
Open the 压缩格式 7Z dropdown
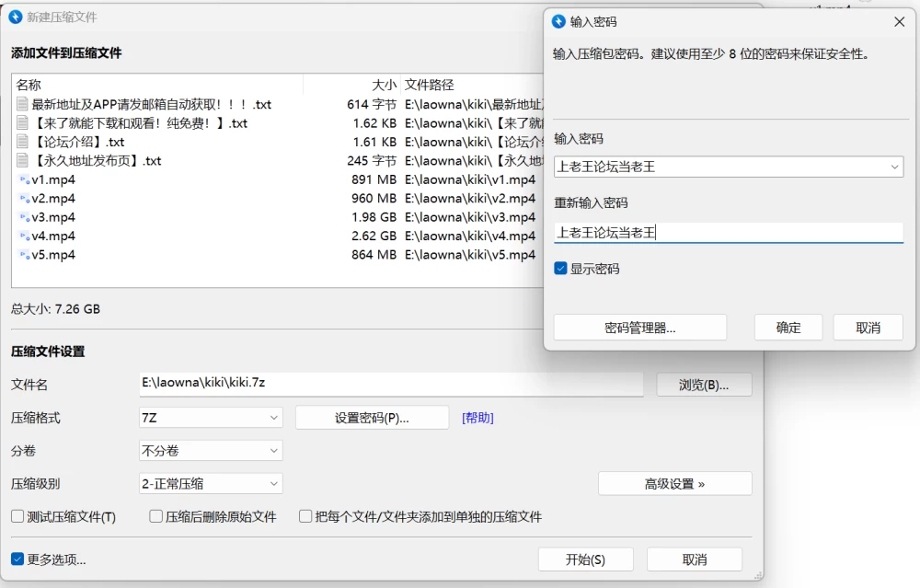[x=211, y=418]
